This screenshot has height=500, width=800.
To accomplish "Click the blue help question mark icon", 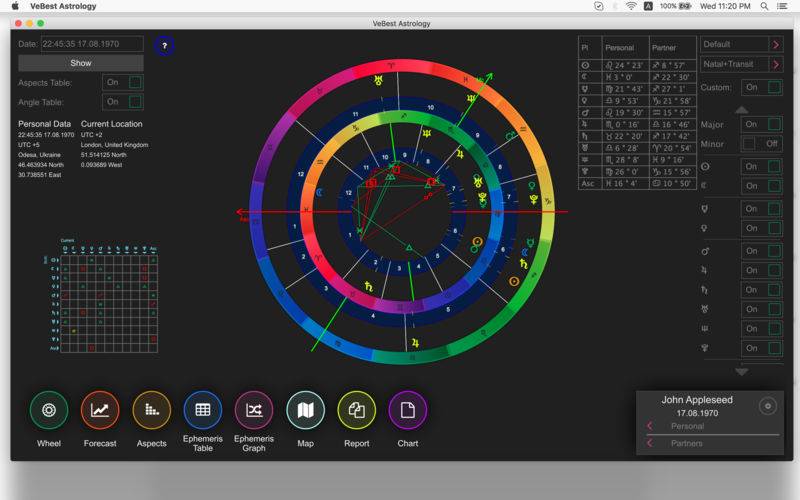I will click(164, 46).
